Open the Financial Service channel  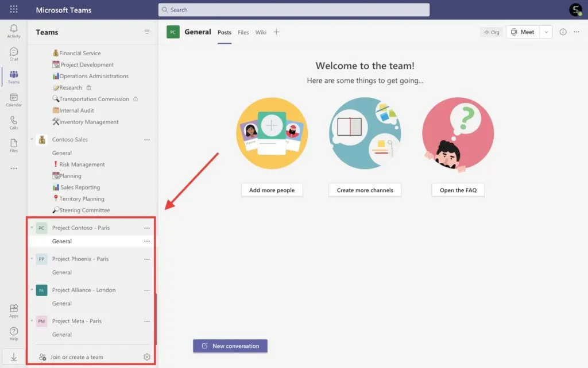tap(76, 53)
